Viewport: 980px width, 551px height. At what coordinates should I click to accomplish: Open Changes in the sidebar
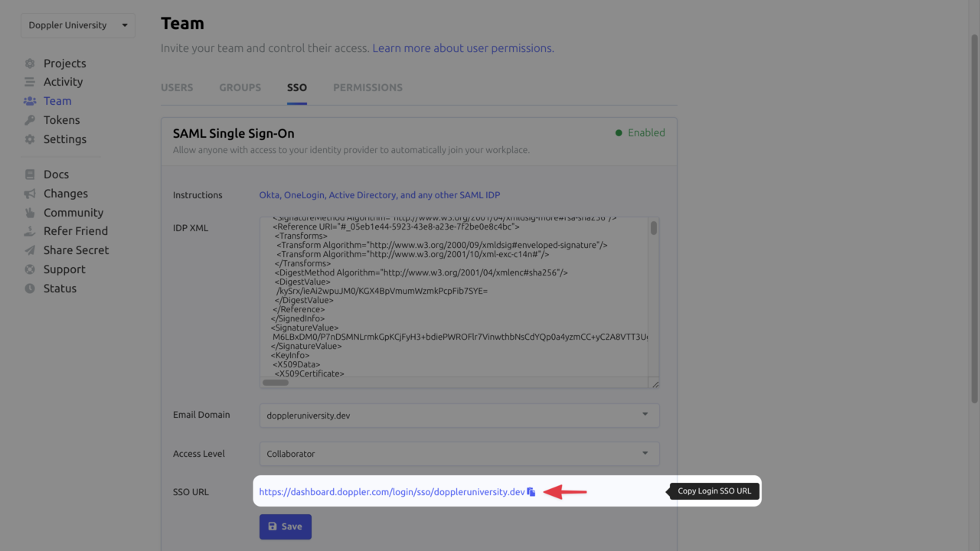[x=66, y=194]
